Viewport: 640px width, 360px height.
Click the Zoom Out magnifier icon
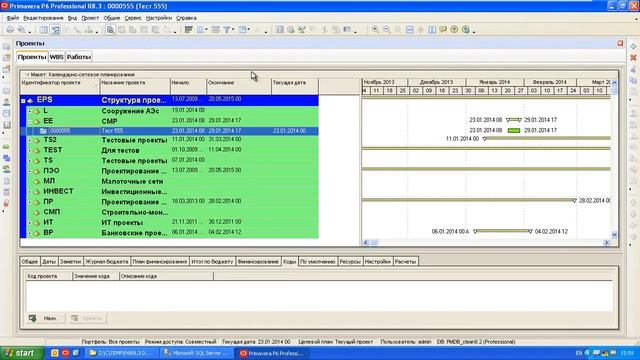point(387,30)
